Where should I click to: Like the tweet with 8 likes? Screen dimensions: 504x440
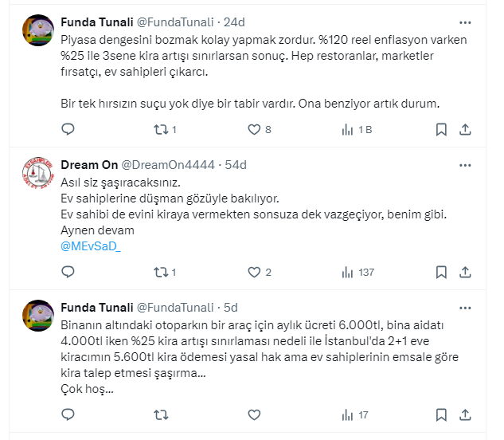point(254,129)
